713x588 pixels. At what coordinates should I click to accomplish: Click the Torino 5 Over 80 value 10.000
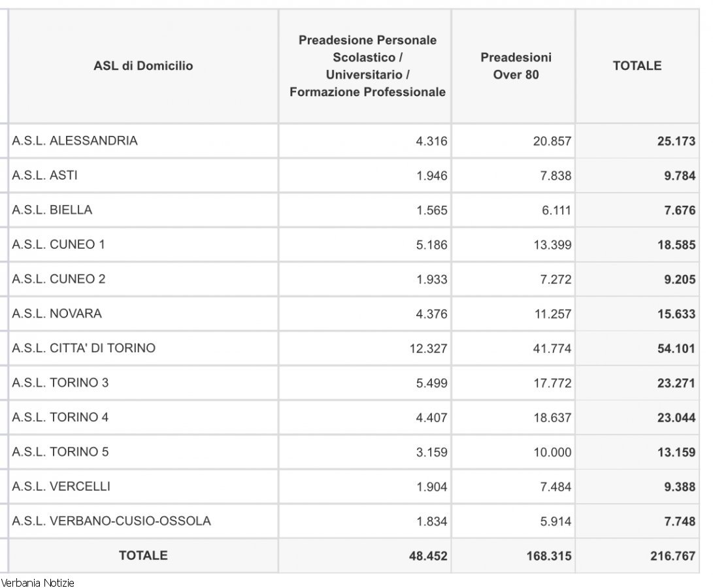[552, 452]
